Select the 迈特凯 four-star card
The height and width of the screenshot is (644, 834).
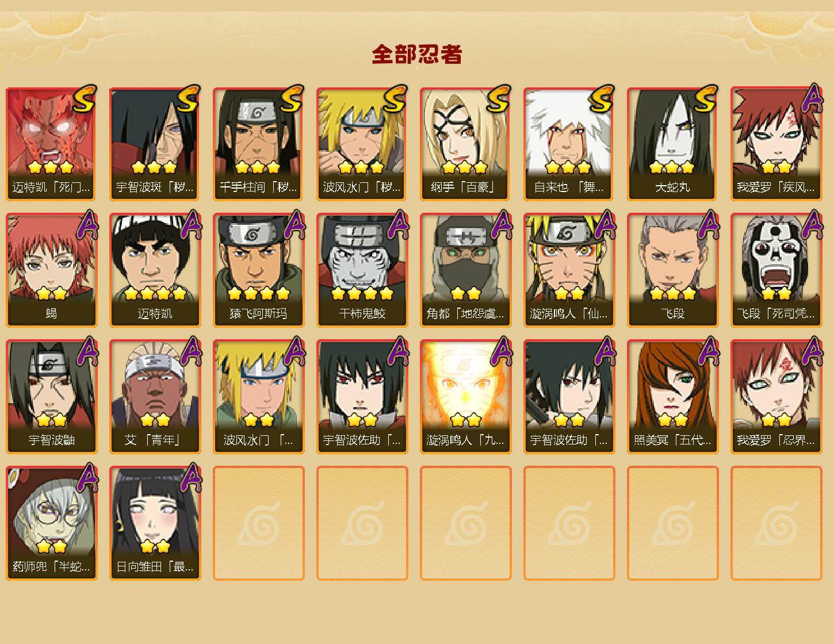(155, 270)
